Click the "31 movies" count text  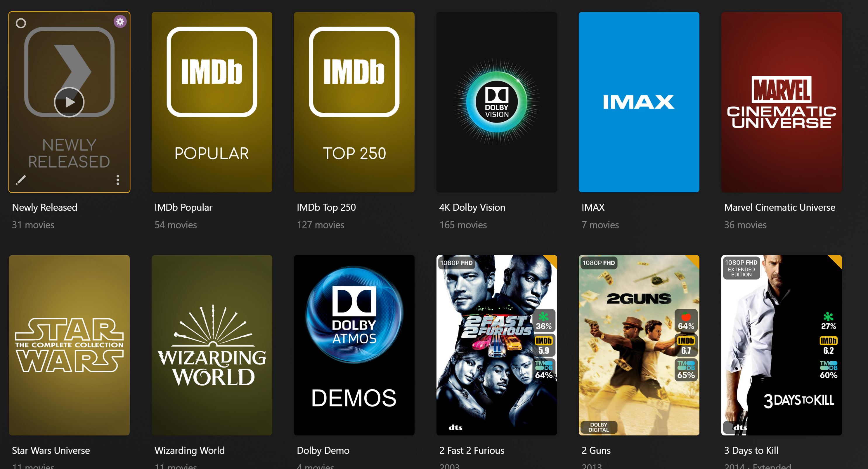coord(33,225)
